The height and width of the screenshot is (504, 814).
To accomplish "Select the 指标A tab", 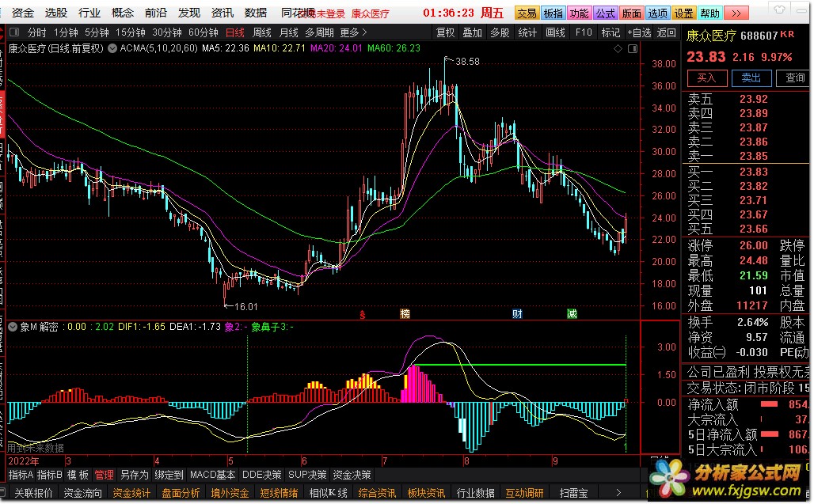I will point(21,475).
